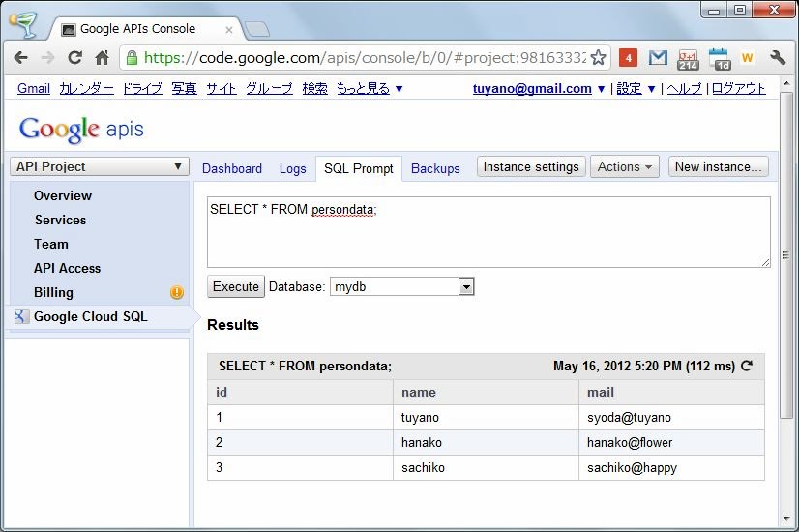Image resolution: width=799 pixels, height=532 pixels.
Task: Re-run query using results refresh icon
Action: [x=746, y=366]
